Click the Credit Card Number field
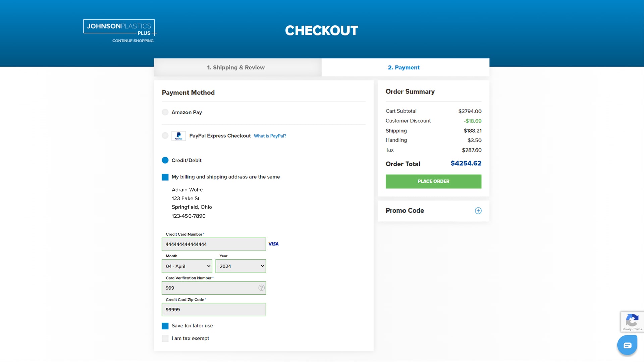The height and width of the screenshot is (362, 644). [x=214, y=244]
